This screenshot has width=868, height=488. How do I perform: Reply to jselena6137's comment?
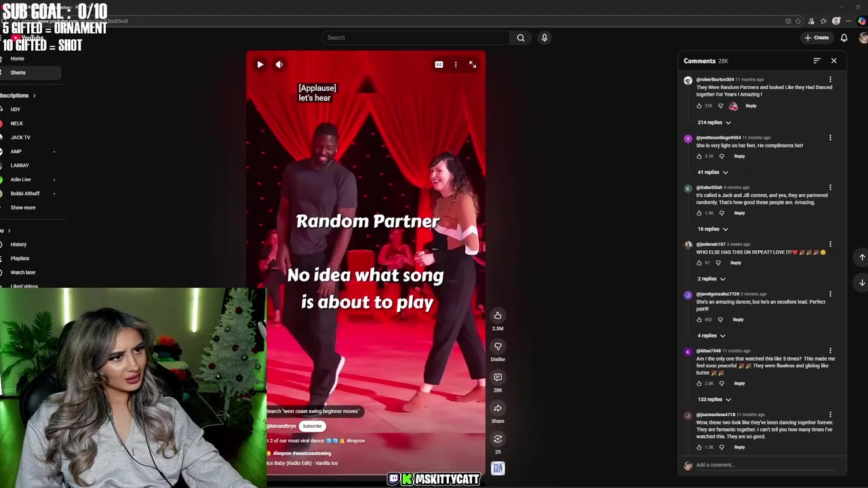point(736,263)
